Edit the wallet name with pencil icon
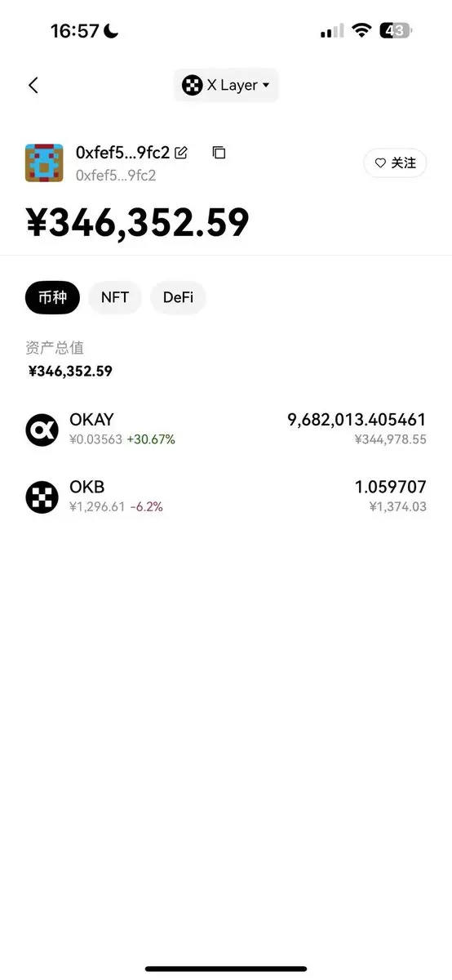 click(x=181, y=152)
